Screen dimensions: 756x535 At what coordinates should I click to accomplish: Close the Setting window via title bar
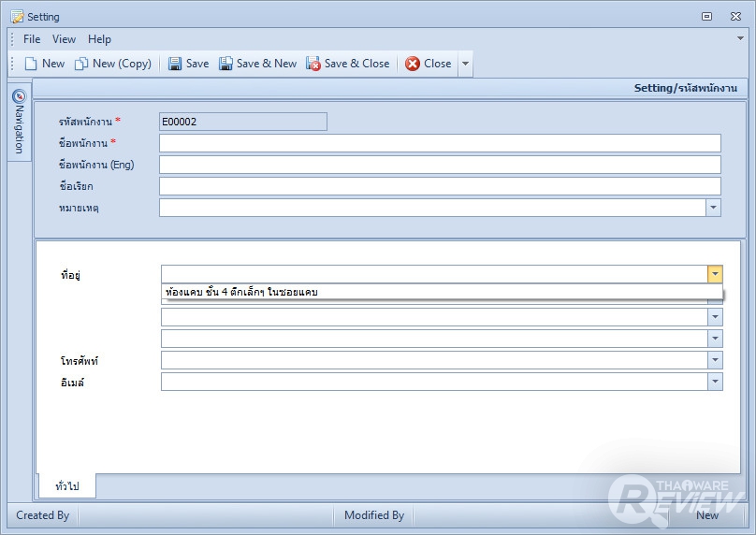click(x=735, y=17)
